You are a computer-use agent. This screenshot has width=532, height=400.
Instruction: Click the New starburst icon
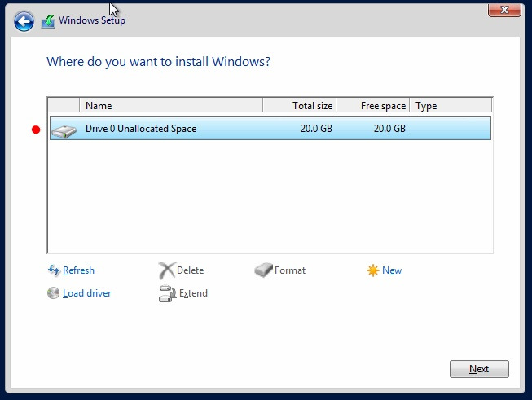pyautogui.click(x=372, y=270)
